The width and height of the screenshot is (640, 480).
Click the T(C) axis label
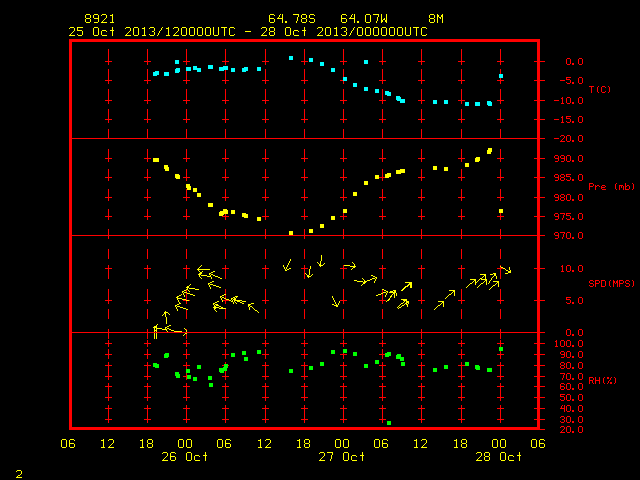tap(600, 89)
